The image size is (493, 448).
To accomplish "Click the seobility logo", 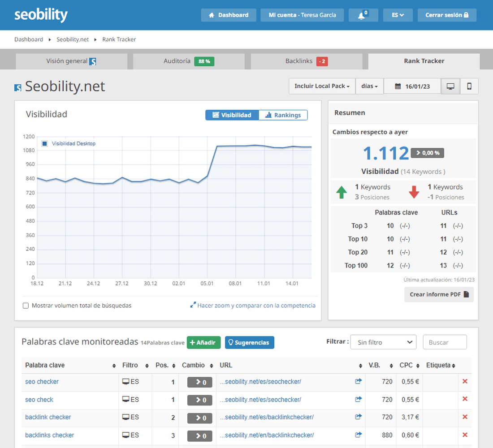I will (41, 15).
